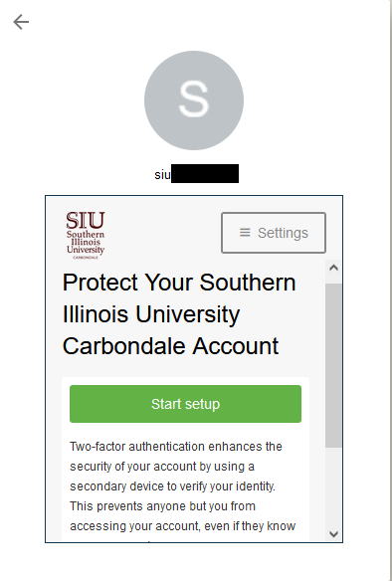Click the account name starting with siu

click(196, 174)
